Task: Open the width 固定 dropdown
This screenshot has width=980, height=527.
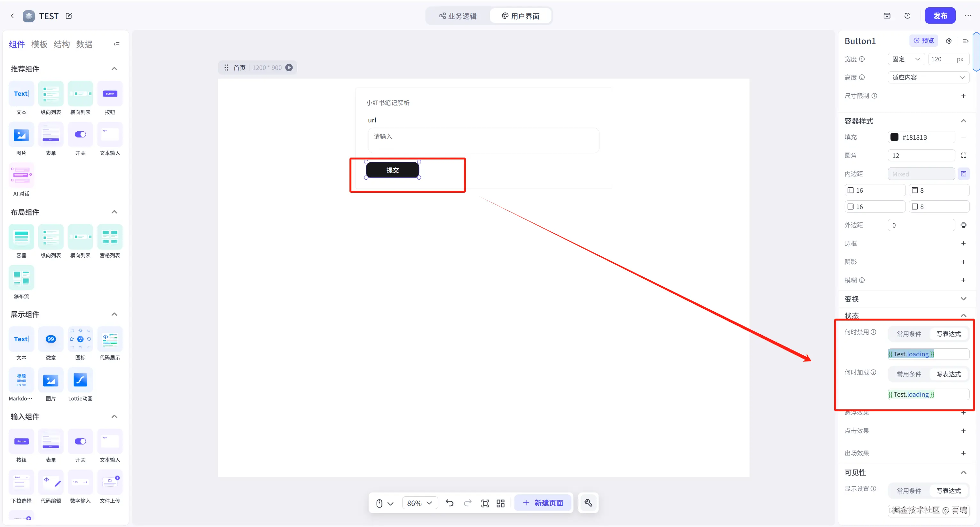Action: (906, 59)
